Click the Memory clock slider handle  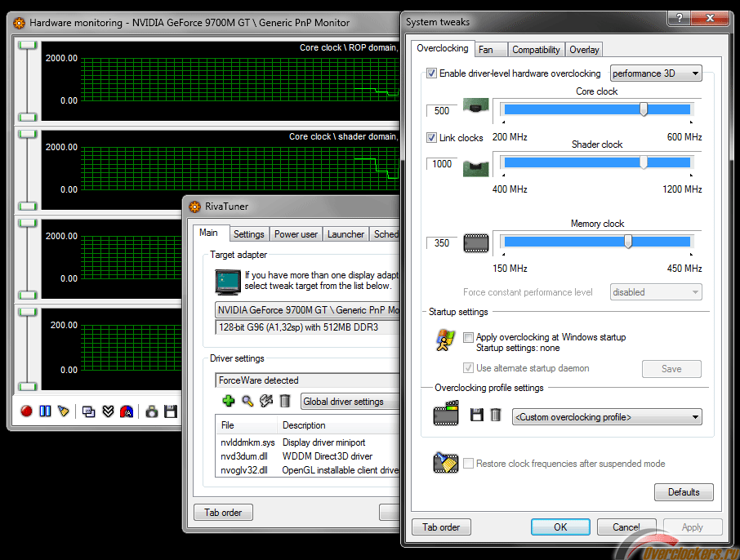pos(628,242)
